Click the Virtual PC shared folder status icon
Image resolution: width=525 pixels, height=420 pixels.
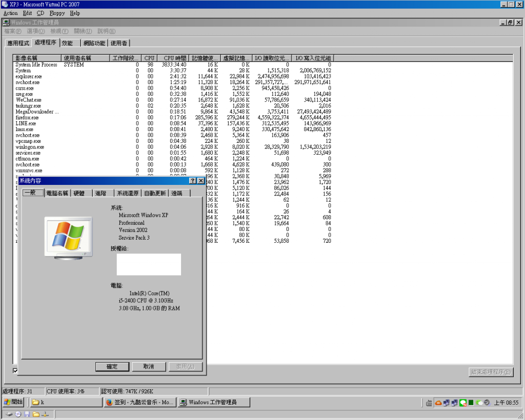[36, 414]
